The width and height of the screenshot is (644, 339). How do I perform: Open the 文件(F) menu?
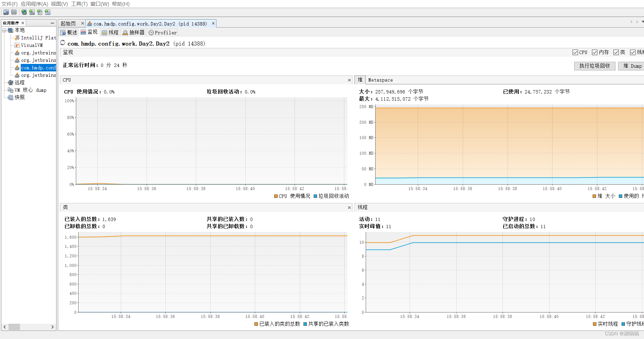[x=10, y=4]
